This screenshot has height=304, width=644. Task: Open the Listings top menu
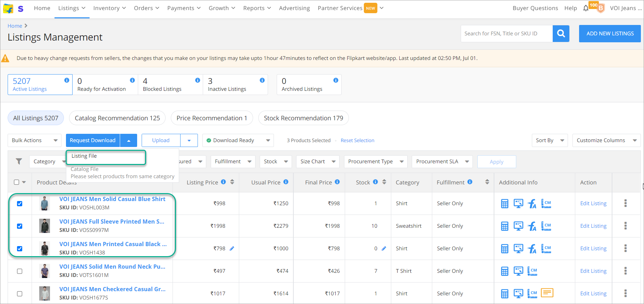[72, 8]
